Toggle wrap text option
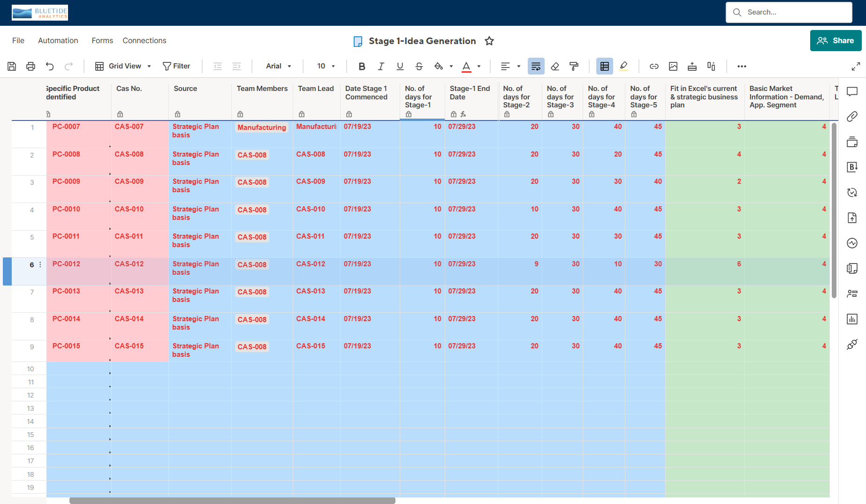Image resolution: width=866 pixels, height=504 pixels. pos(536,66)
